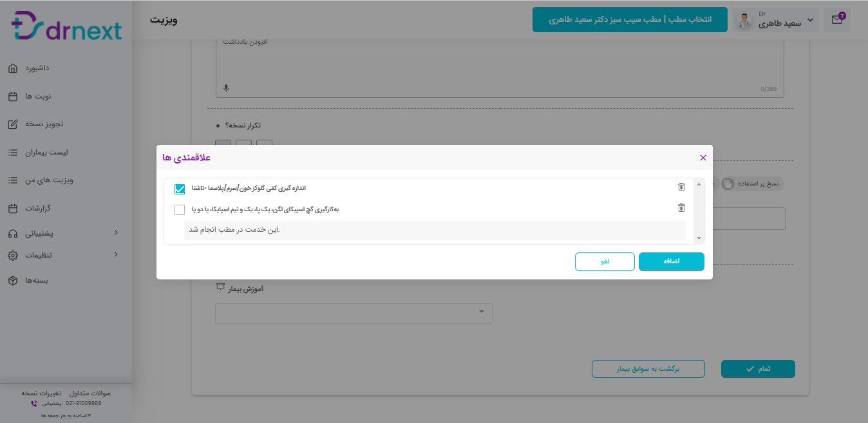The width and height of the screenshot is (868, 423).
Task: Open the سعید طاهری user profile dropdown
Action: (x=776, y=19)
